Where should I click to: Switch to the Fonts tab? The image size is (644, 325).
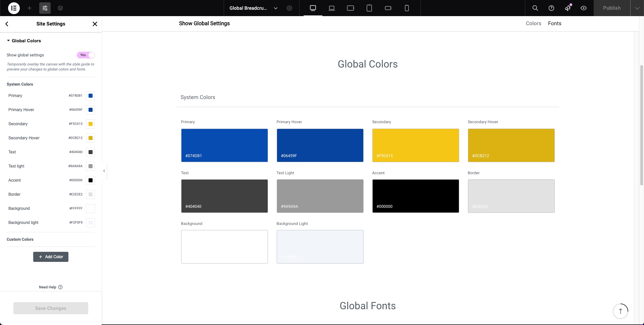(554, 24)
